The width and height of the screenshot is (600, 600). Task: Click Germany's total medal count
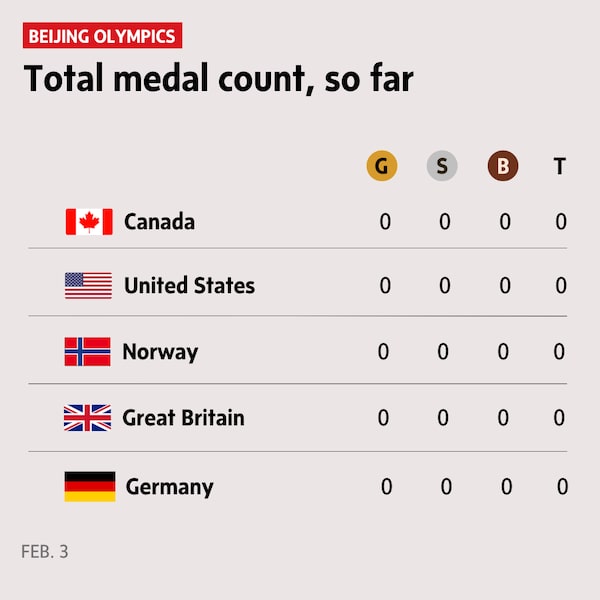pos(562,487)
